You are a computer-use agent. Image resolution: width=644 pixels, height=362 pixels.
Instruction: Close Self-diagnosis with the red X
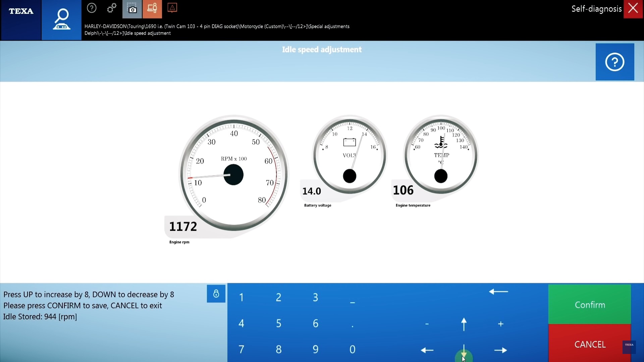click(633, 9)
